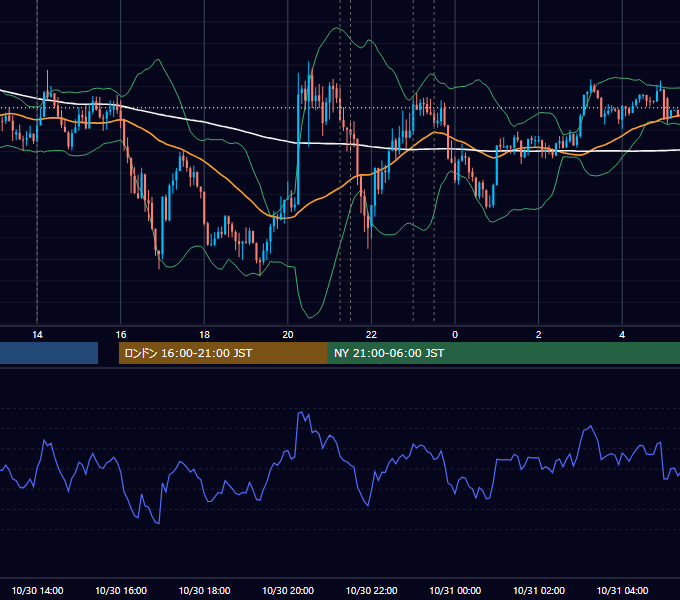680x600 pixels.
Task: Click the blue session bar before London
Action: (x=49, y=353)
